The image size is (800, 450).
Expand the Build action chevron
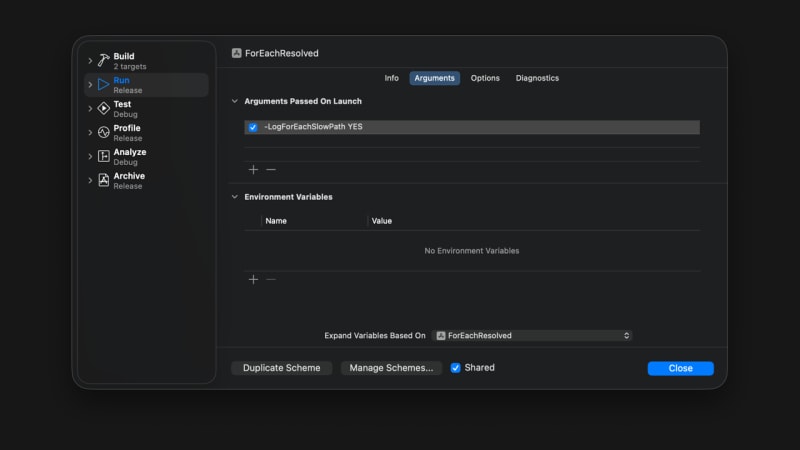pos(90,61)
